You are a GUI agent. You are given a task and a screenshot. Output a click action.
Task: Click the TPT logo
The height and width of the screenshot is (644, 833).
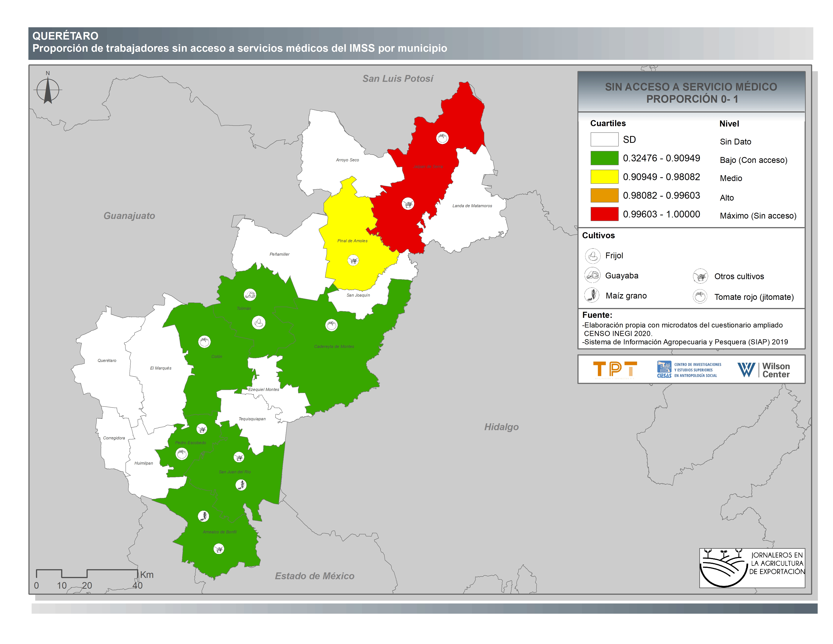pyautogui.click(x=615, y=370)
